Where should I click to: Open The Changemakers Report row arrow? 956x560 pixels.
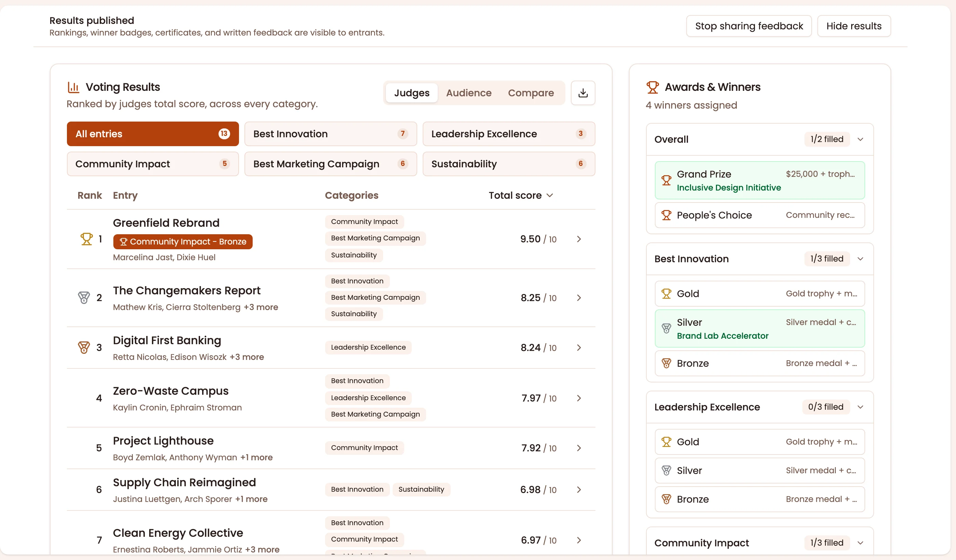tap(579, 298)
